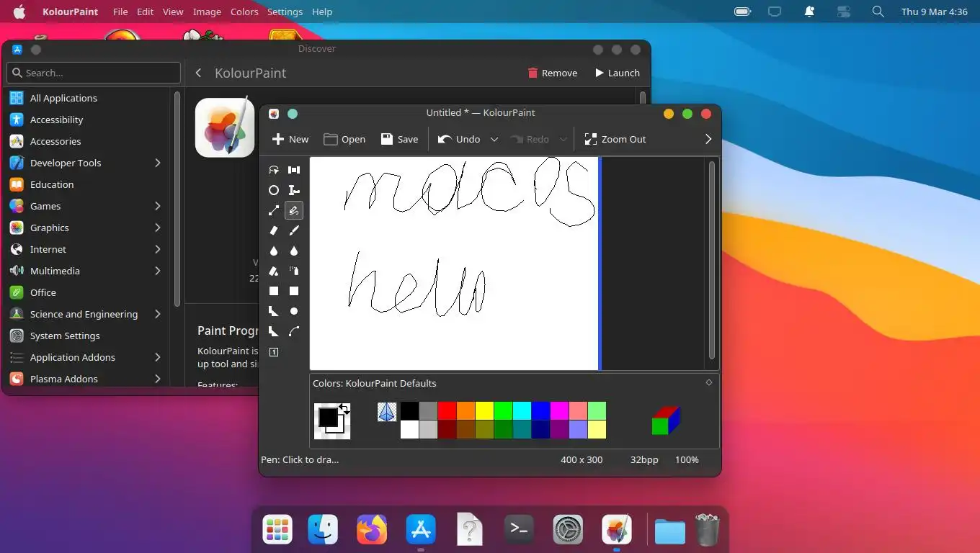The image size is (980, 553).
Task: Select the Curve tool
Action: click(x=294, y=331)
